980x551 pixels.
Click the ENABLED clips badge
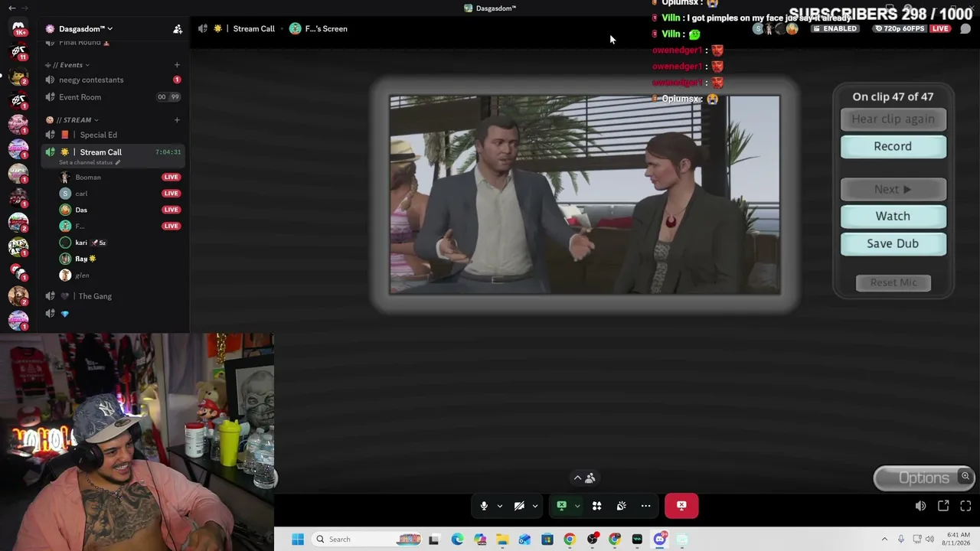tap(835, 29)
